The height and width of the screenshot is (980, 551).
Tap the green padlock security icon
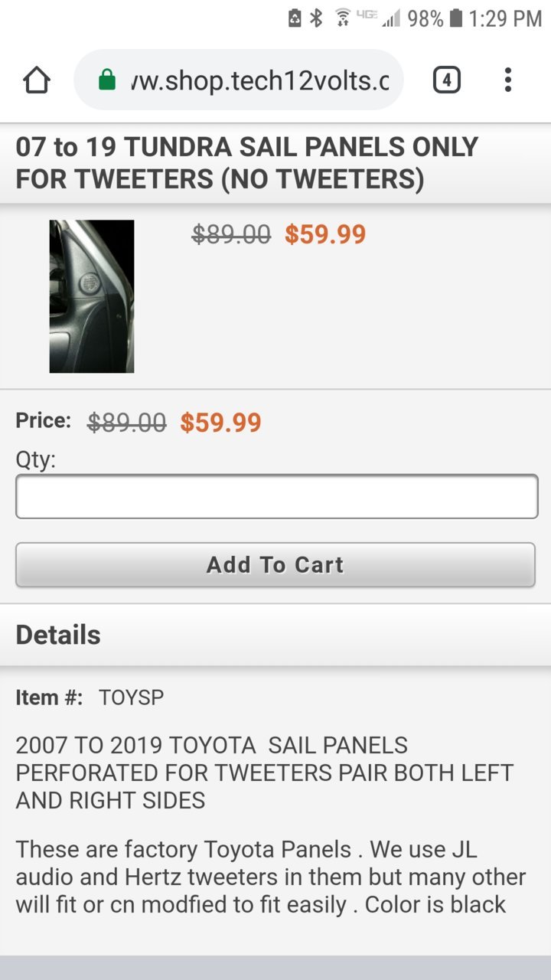[107, 80]
